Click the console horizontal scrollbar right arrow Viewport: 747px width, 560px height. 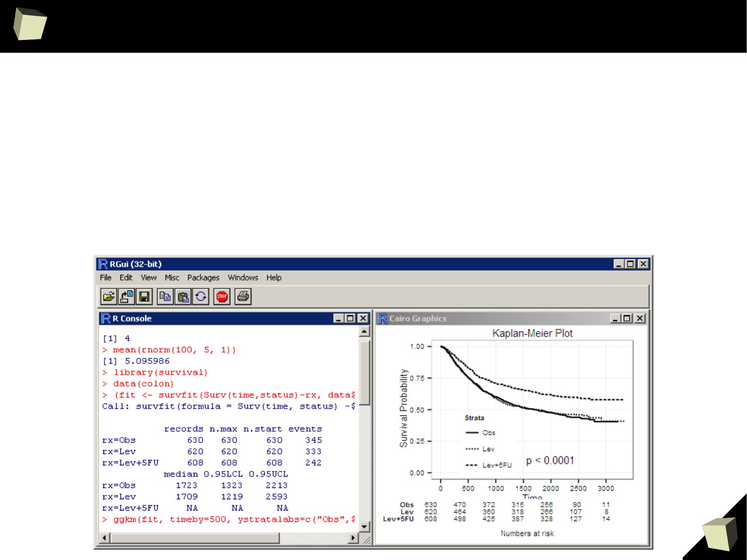(x=353, y=537)
